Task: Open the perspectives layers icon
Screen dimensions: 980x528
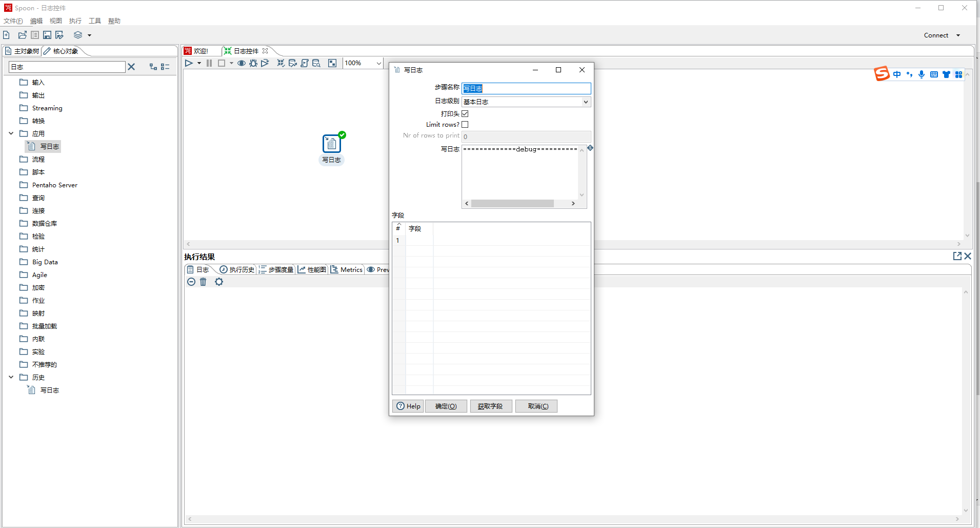Action: 78,35
